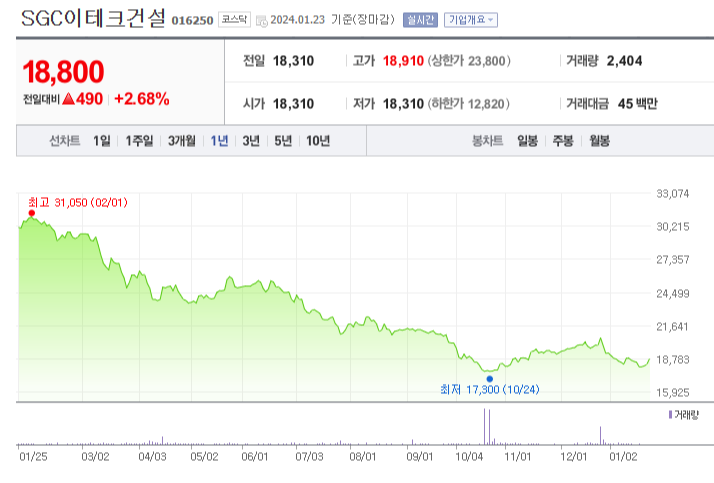Click the x-axis date 07/03
The height and width of the screenshot is (483, 714).
pyautogui.click(x=309, y=456)
